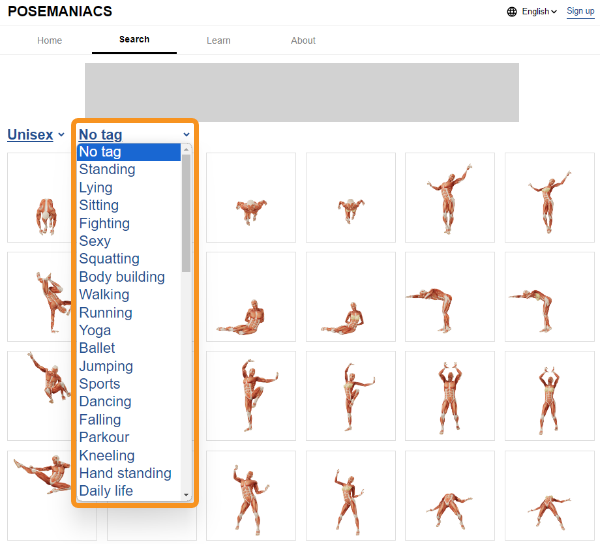Open the English language dropdown

point(539,12)
